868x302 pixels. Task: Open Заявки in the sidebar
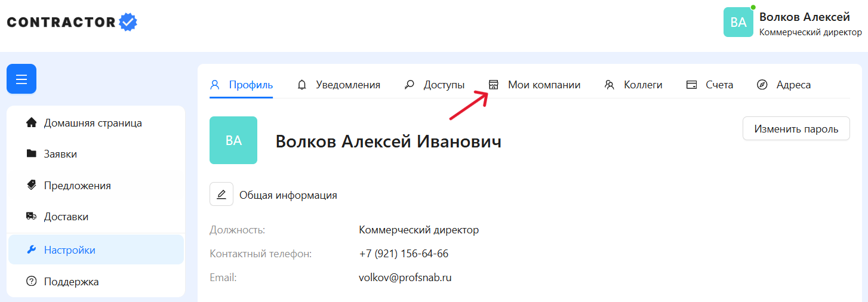coord(96,154)
